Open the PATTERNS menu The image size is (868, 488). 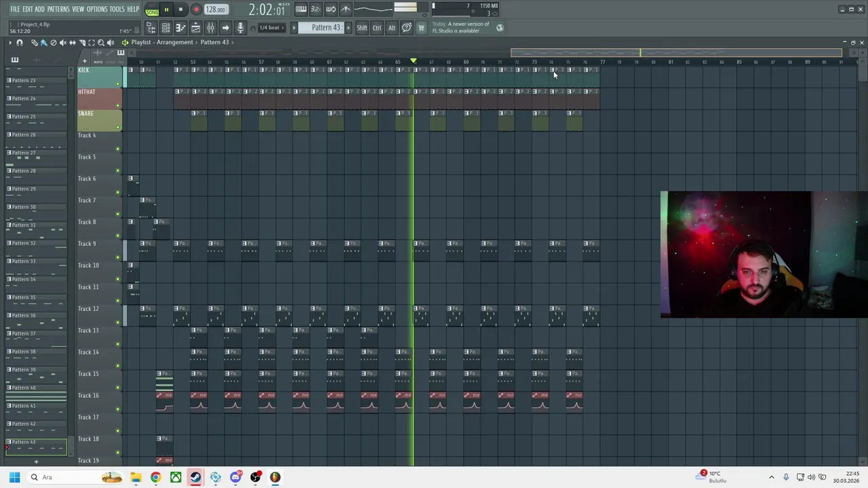(58, 9)
